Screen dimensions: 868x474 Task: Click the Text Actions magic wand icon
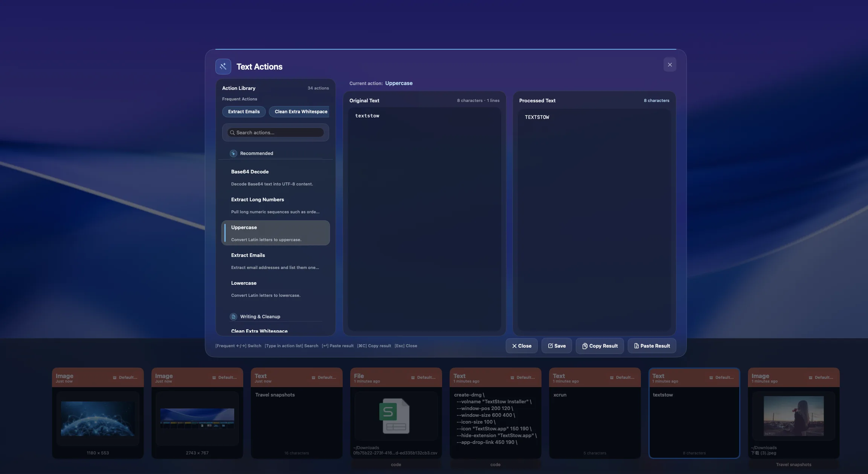223,67
